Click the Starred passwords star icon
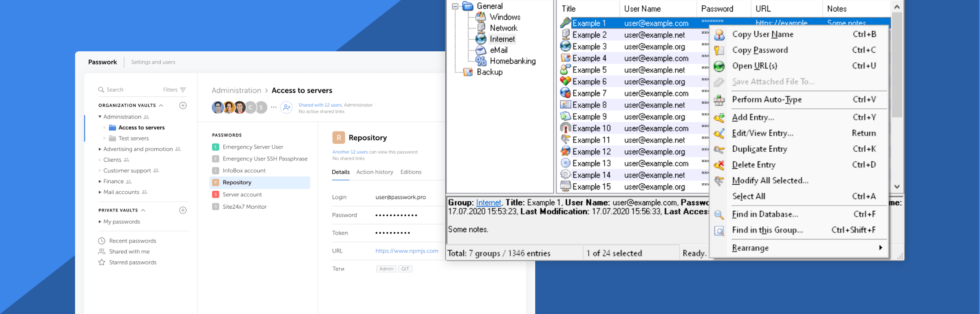This screenshot has width=980, height=314. [x=101, y=262]
